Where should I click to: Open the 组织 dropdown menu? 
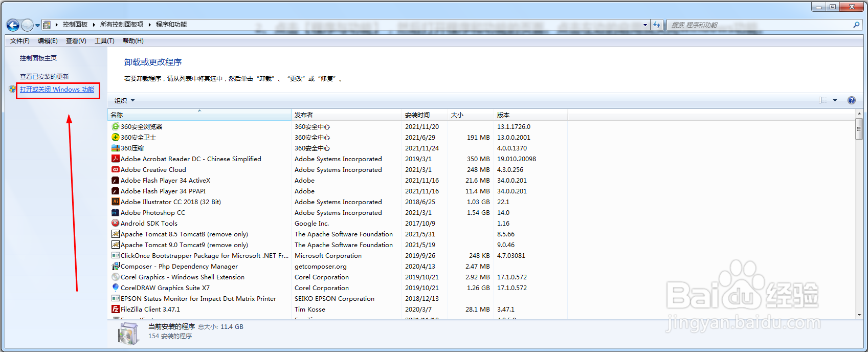click(124, 101)
